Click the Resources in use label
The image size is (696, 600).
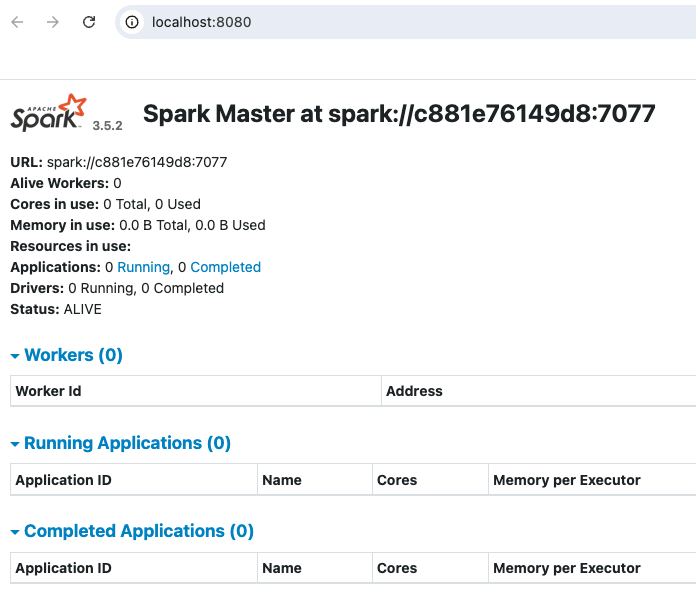(71, 246)
